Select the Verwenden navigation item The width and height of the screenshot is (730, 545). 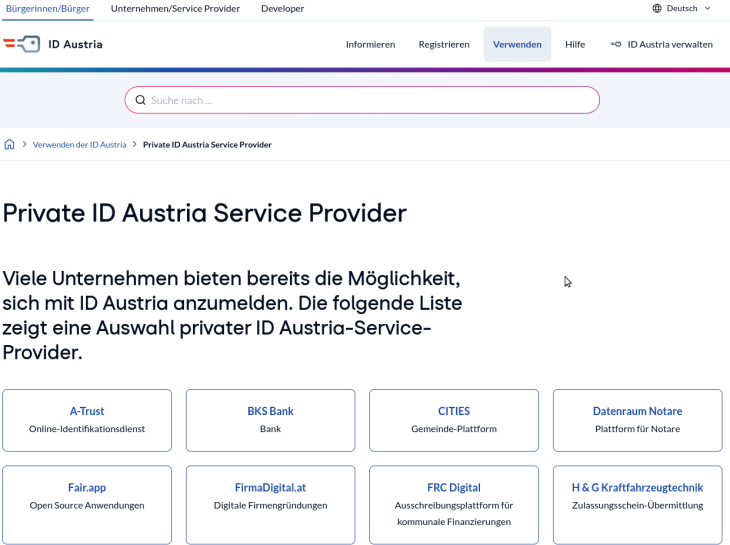pos(517,44)
